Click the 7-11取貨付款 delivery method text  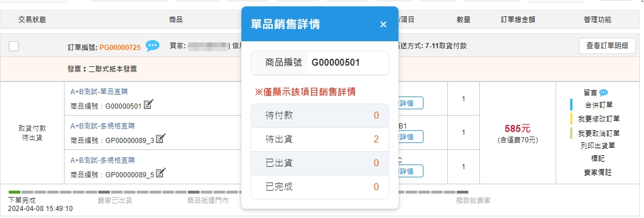(x=446, y=46)
